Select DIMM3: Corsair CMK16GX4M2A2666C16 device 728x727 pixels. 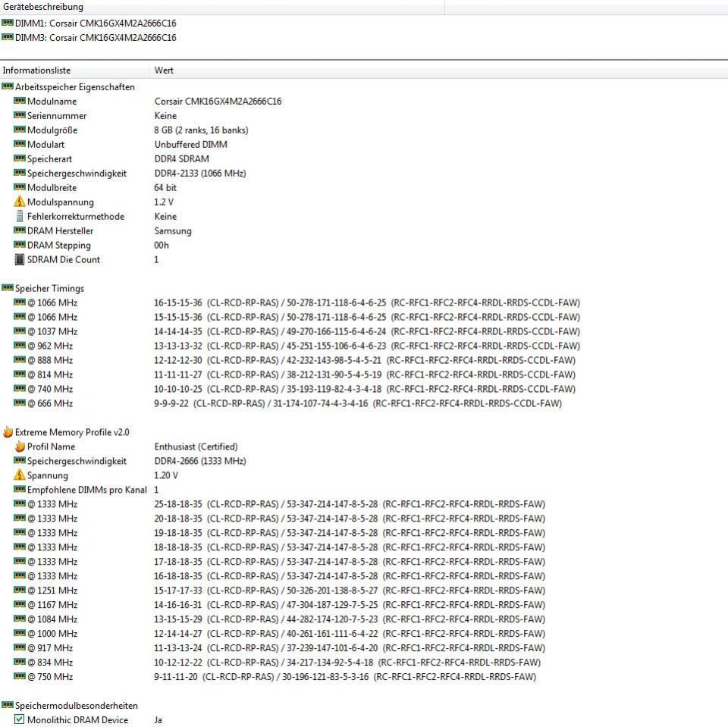click(96, 37)
